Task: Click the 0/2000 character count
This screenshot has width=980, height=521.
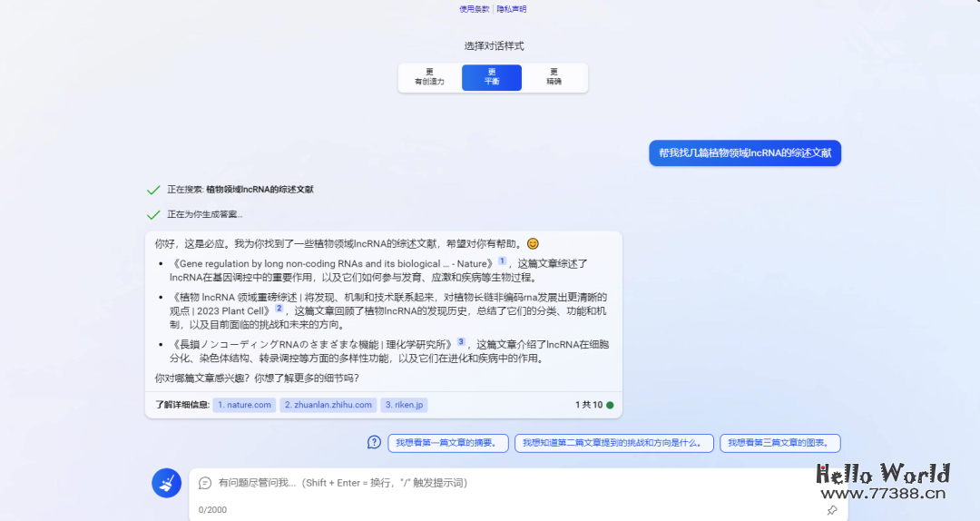Action: pos(212,510)
